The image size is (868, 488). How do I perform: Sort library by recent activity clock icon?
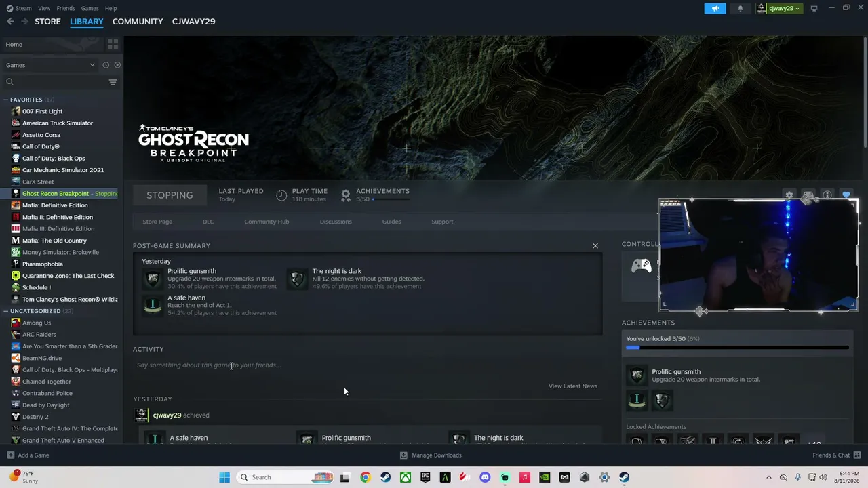(x=106, y=65)
